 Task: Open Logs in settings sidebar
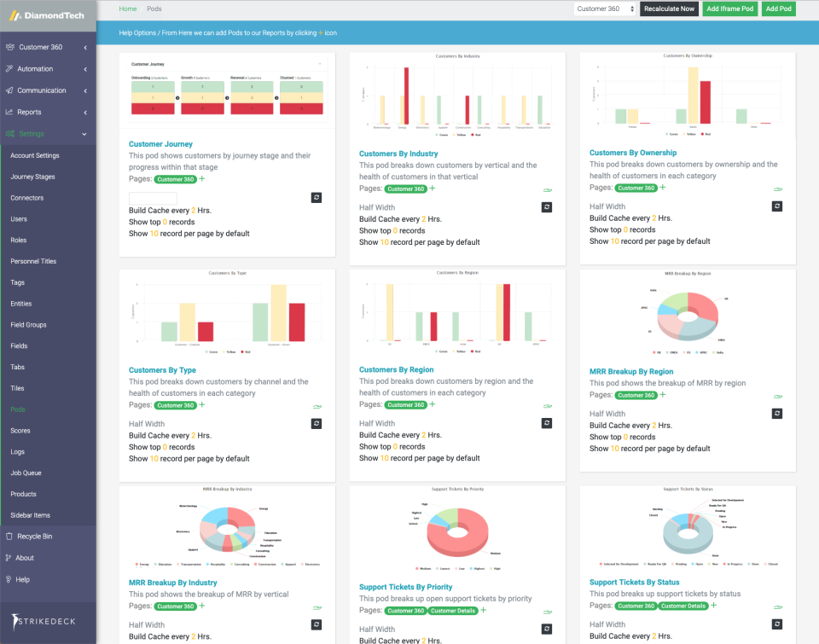coord(17,452)
